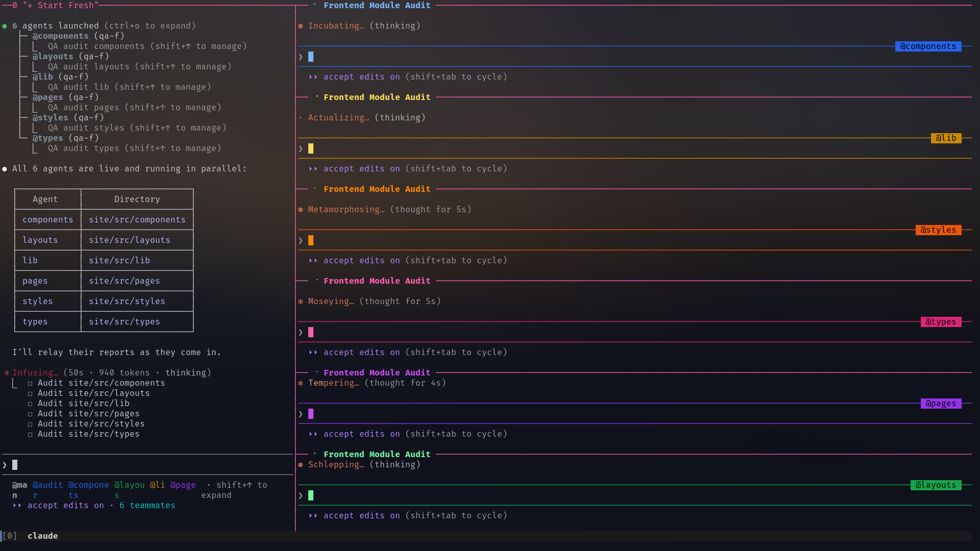This screenshot has height=551, width=980.
Task: Focus the @components prompt input cursor
Action: pos(311,57)
